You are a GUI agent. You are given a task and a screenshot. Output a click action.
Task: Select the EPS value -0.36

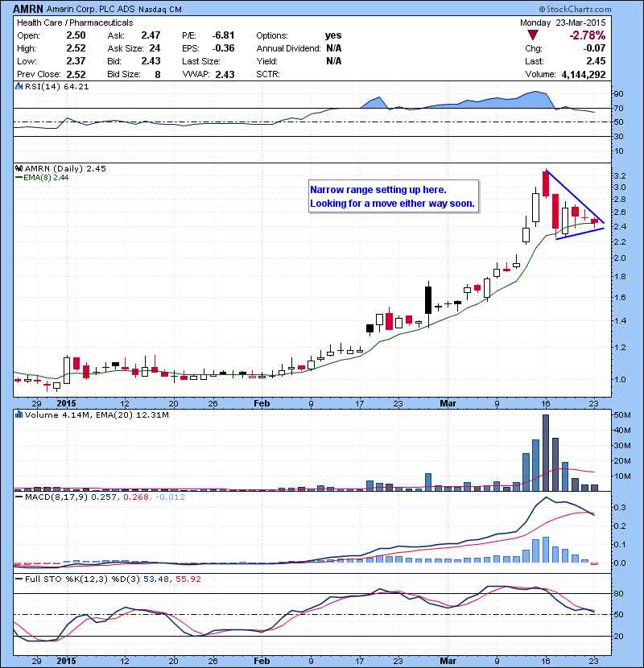coord(223,48)
